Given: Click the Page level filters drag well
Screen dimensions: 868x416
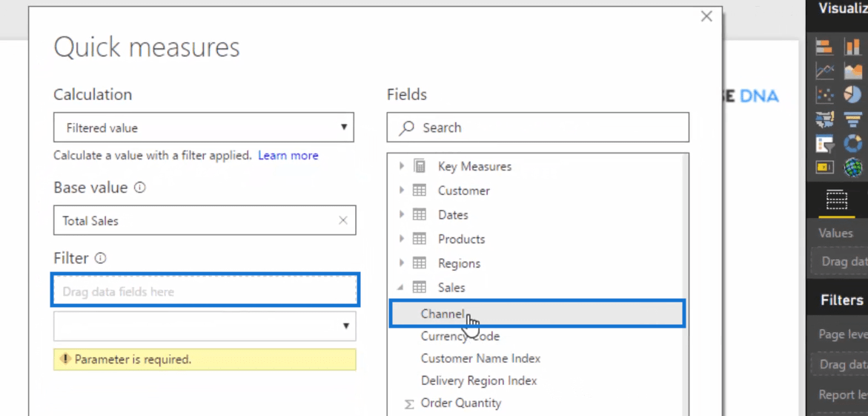Looking at the screenshot, I should pos(839,364).
